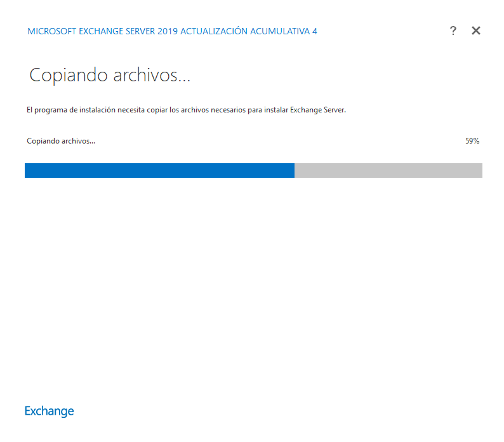Click the file copy progress bar
504x442 pixels.
point(253,170)
